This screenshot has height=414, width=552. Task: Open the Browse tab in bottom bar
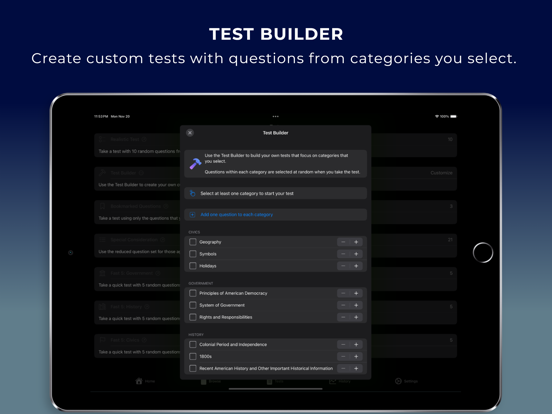point(211,381)
